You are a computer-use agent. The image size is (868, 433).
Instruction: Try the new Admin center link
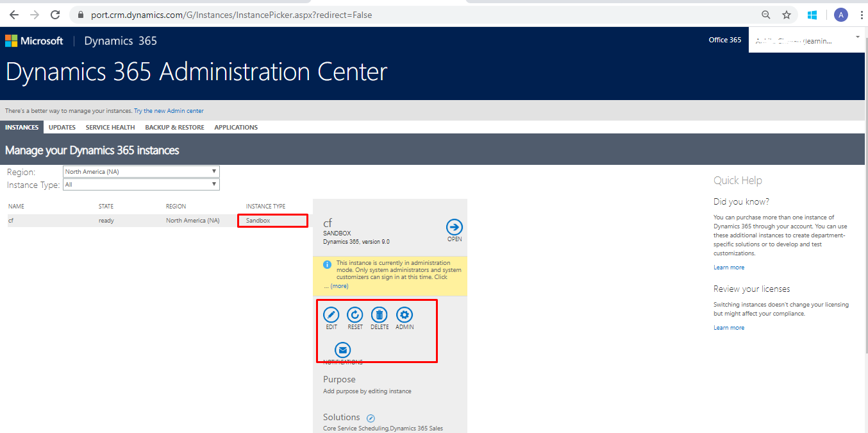pyautogui.click(x=169, y=111)
